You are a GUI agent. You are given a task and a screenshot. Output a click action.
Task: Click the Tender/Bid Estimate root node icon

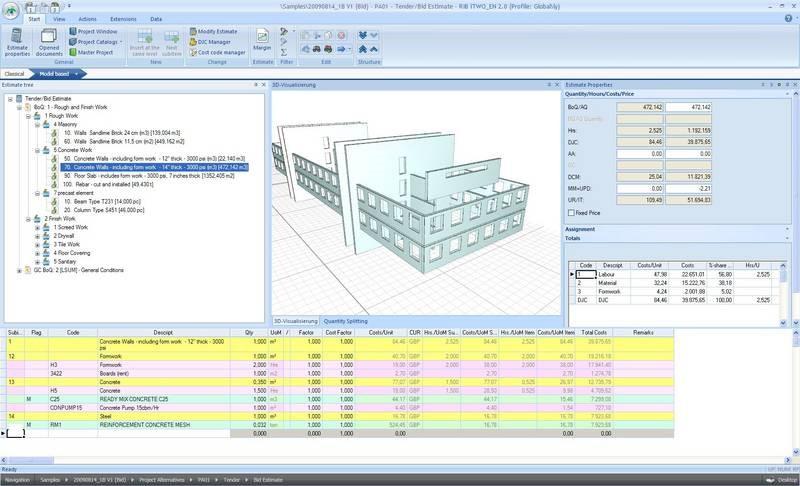point(19,98)
